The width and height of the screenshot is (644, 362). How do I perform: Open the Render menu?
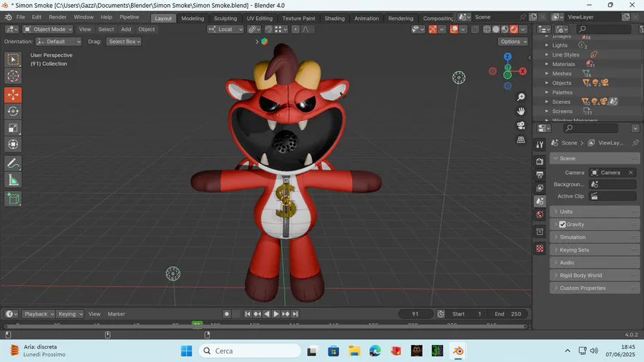(x=57, y=17)
